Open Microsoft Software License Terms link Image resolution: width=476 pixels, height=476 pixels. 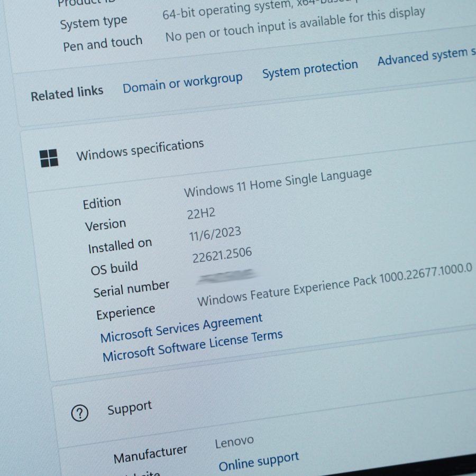[x=193, y=346]
